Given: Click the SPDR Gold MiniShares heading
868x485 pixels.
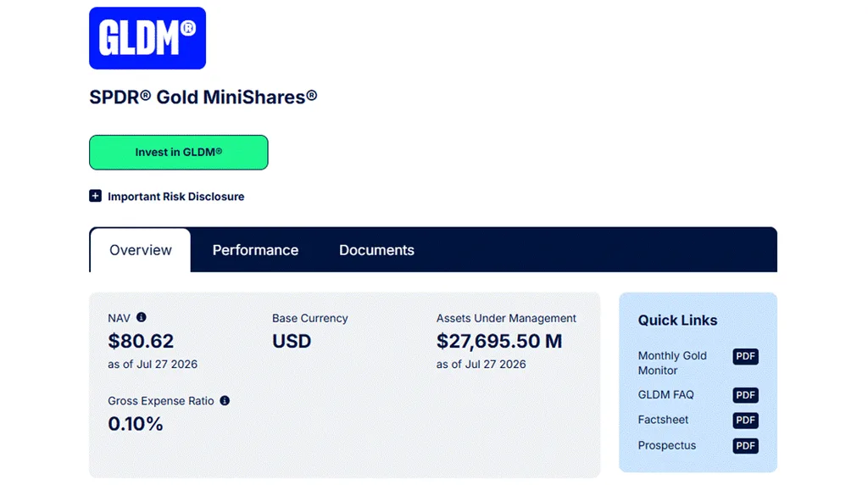Looking at the screenshot, I should tap(203, 97).
